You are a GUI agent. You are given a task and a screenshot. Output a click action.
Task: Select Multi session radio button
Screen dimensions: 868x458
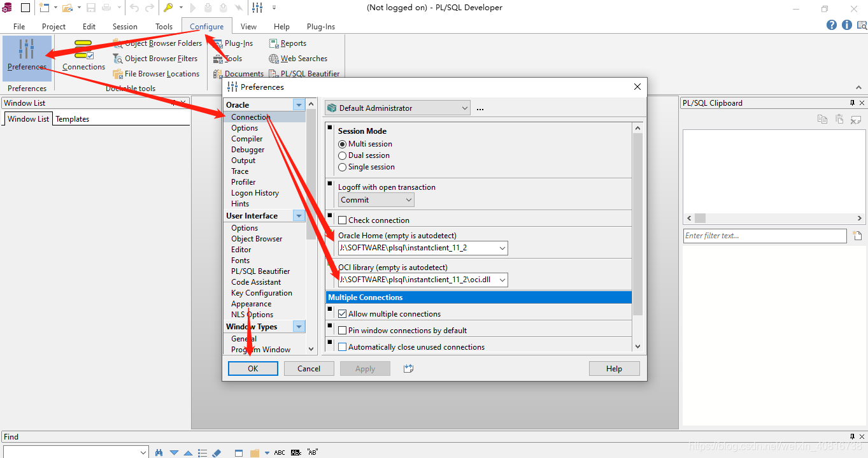(x=343, y=144)
